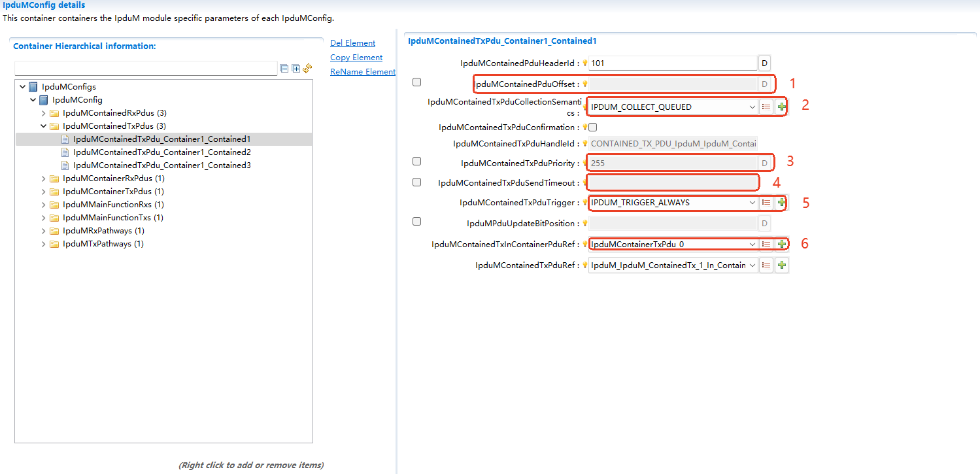Click the refresh icon beside the tree search box
Viewport: 980px width, 476px height.
click(307, 67)
